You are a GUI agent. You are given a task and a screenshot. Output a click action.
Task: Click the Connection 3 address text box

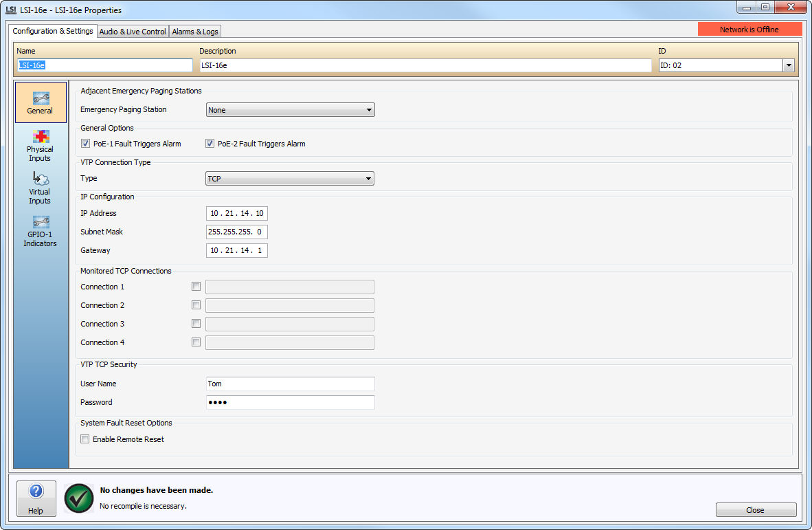290,324
